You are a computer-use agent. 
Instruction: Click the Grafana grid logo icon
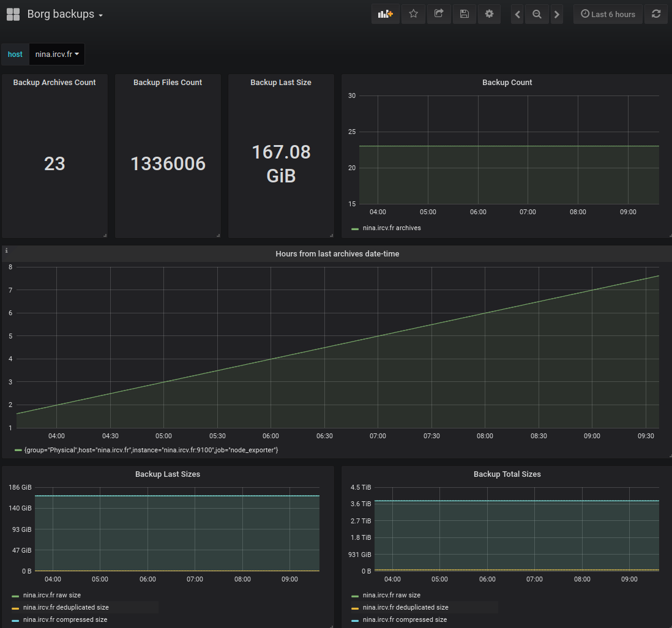point(13,14)
